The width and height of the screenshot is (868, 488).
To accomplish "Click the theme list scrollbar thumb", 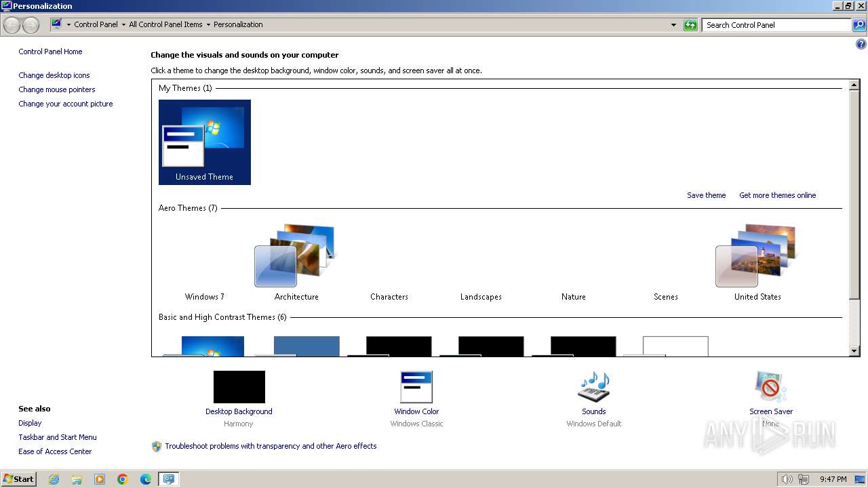I will pos(854,193).
